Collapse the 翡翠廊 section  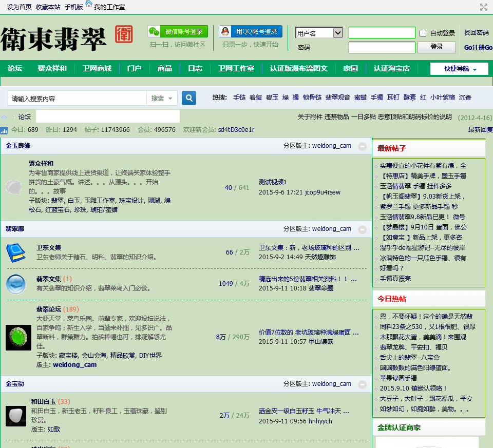coord(362,229)
